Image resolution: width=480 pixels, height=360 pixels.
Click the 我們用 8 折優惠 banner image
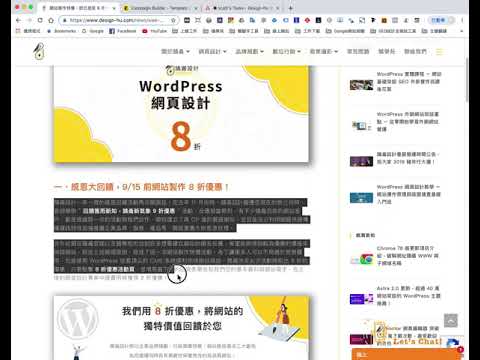tap(181, 328)
